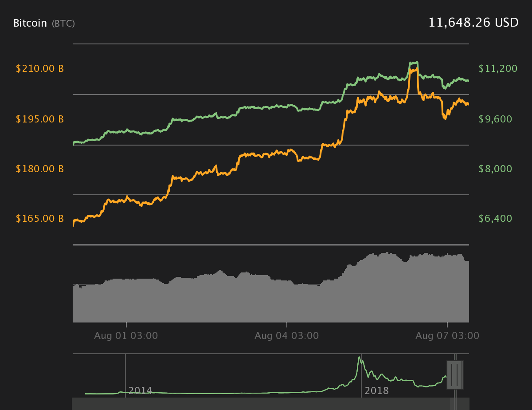Click the 2018 marker in range navigator
Viewport: 532px width, 410px height.
pos(376,391)
